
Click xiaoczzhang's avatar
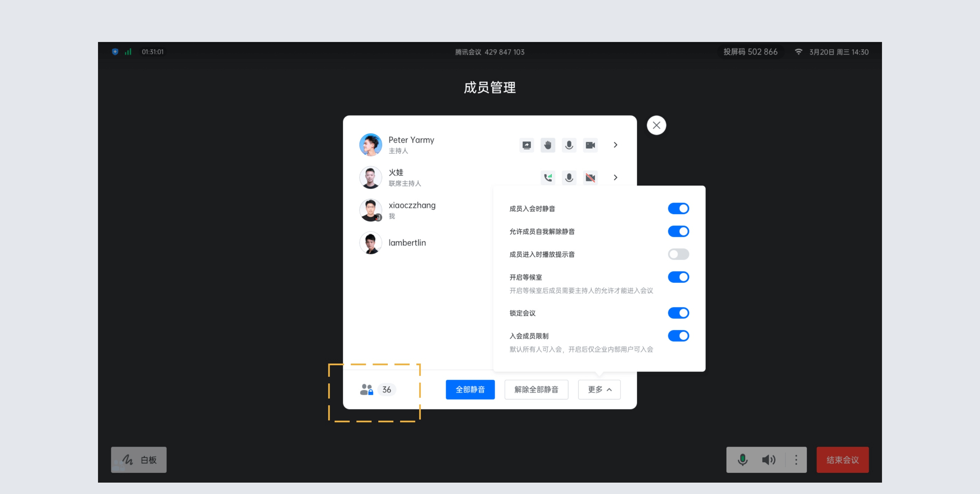point(371,210)
